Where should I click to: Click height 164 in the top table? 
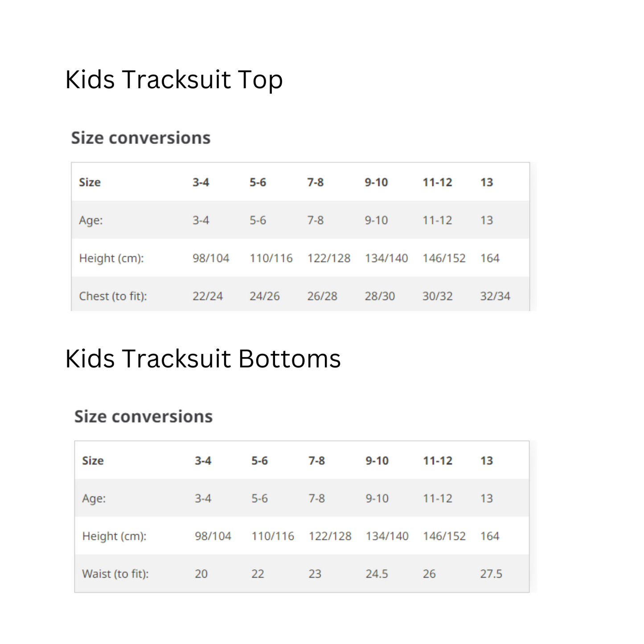(489, 258)
